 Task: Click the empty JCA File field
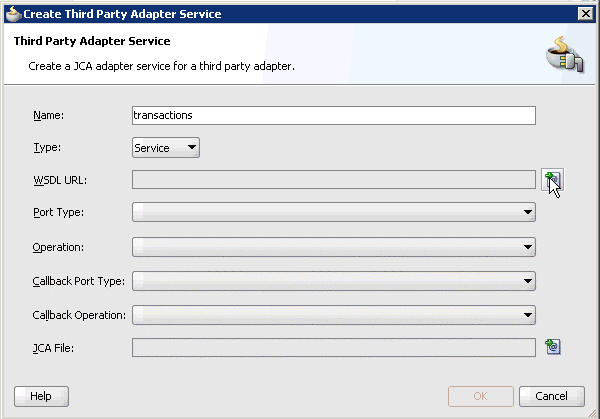pyautogui.click(x=334, y=347)
